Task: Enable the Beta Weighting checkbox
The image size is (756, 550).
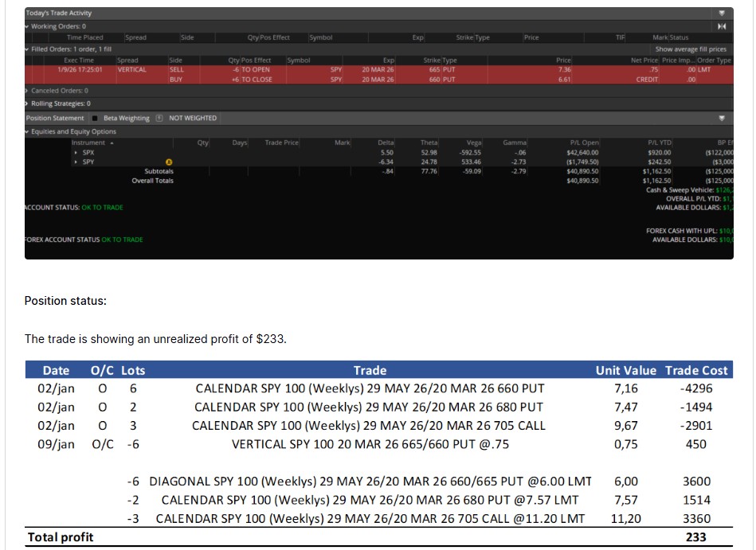Action: pyautogui.click(x=94, y=119)
